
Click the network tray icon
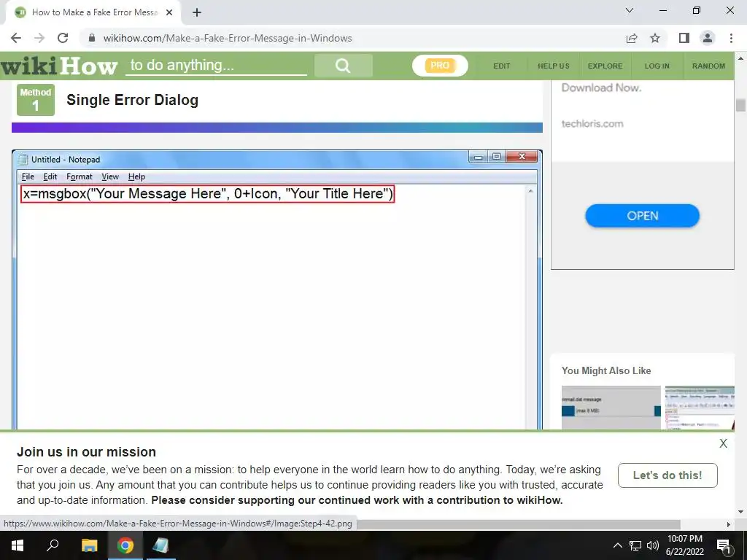click(x=635, y=545)
